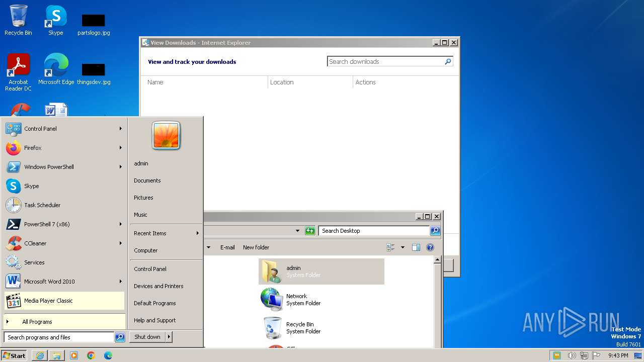Screen dimensions: 644x362
Task: Open Windows Explorer taskbar icon
Action: pyautogui.click(x=57, y=355)
